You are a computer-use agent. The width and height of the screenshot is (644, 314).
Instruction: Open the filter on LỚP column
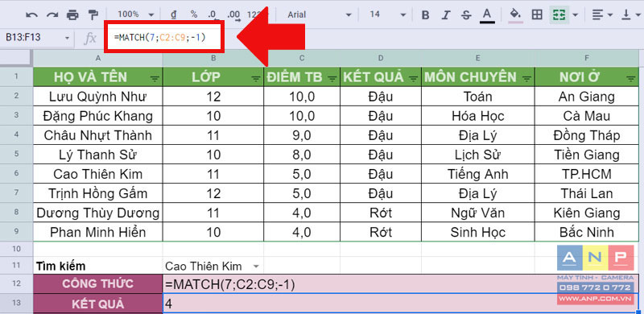coord(256,79)
